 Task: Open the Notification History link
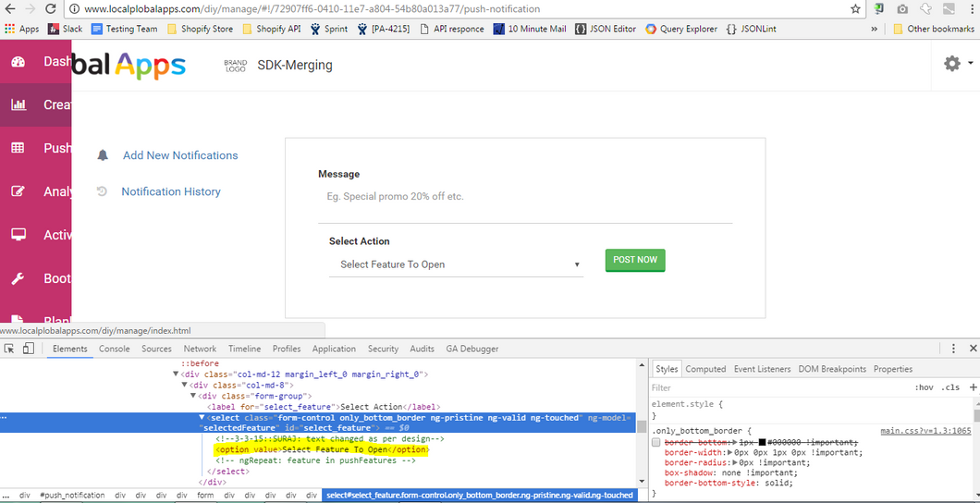[171, 191]
